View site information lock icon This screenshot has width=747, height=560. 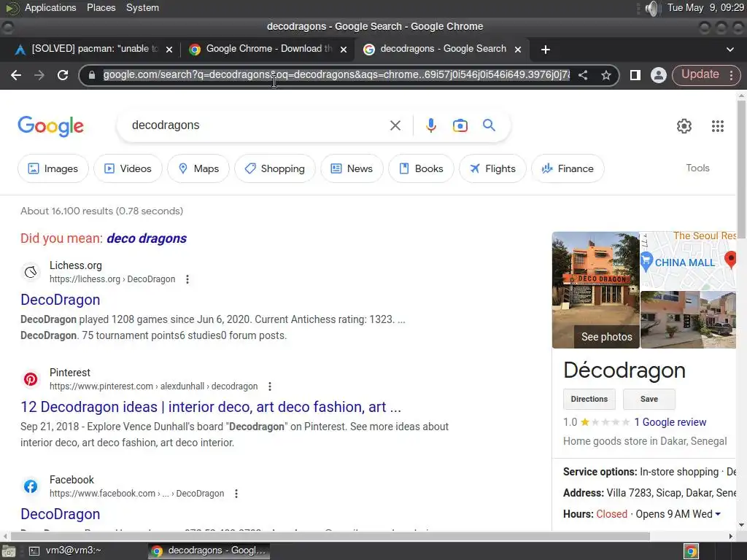[x=92, y=75]
